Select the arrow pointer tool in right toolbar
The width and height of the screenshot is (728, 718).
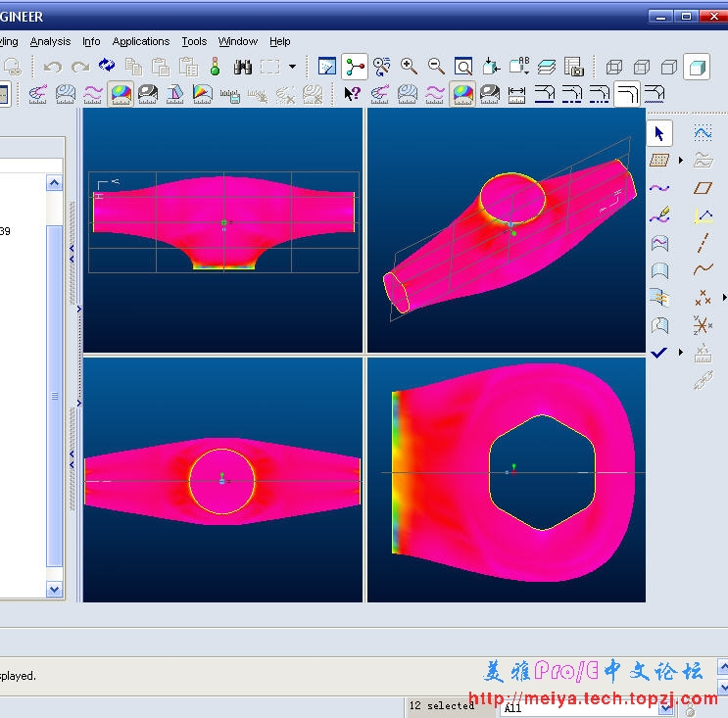coord(659,133)
